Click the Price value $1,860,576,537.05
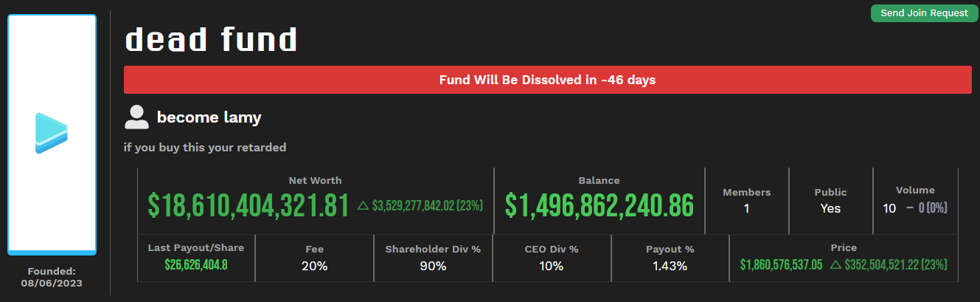The width and height of the screenshot is (980, 302). coord(781,264)
